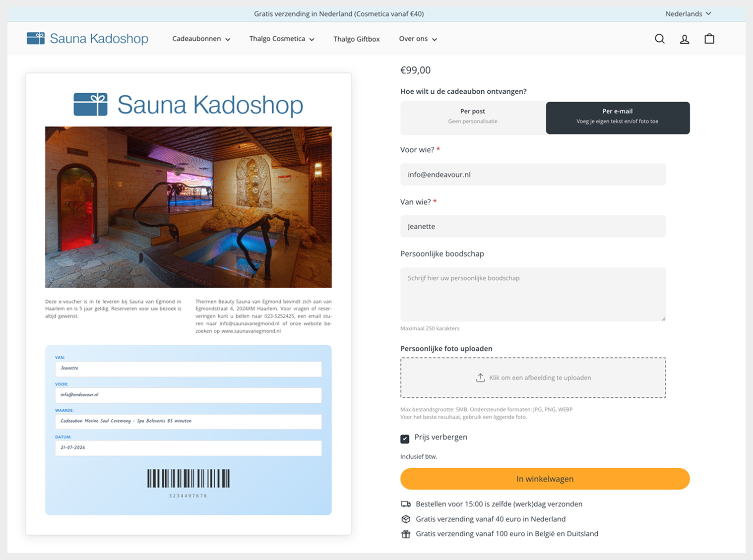Select the Per e-mail delivery option
753x560 pixels.
pos(618,118)
